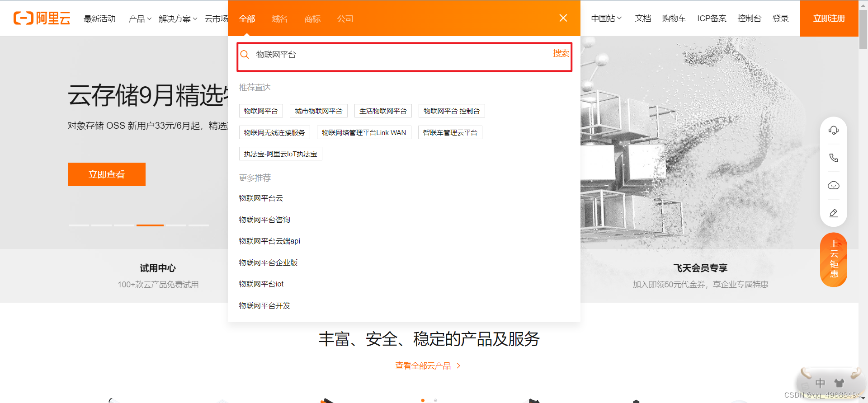Image resolution: width=868 pixels, height=403 pixels.
Task: Select the 全部 search tab
Action: coord(247,19)
